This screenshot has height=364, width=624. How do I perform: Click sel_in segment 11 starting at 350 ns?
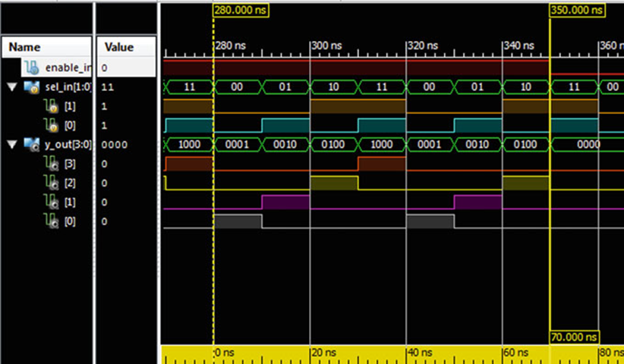point(574,86)
